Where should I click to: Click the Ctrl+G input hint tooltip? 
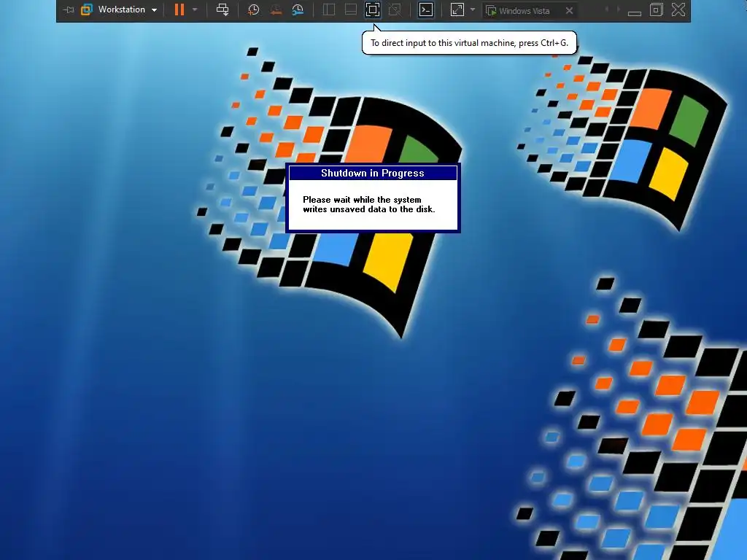click(469, 43)
